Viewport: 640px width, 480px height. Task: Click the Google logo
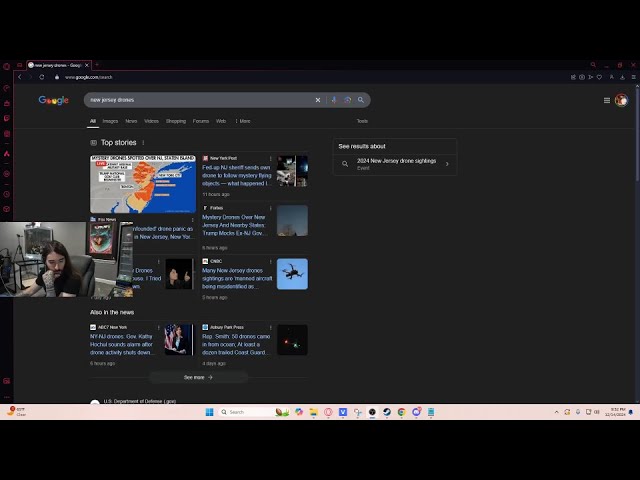click(x=53, y=100)
